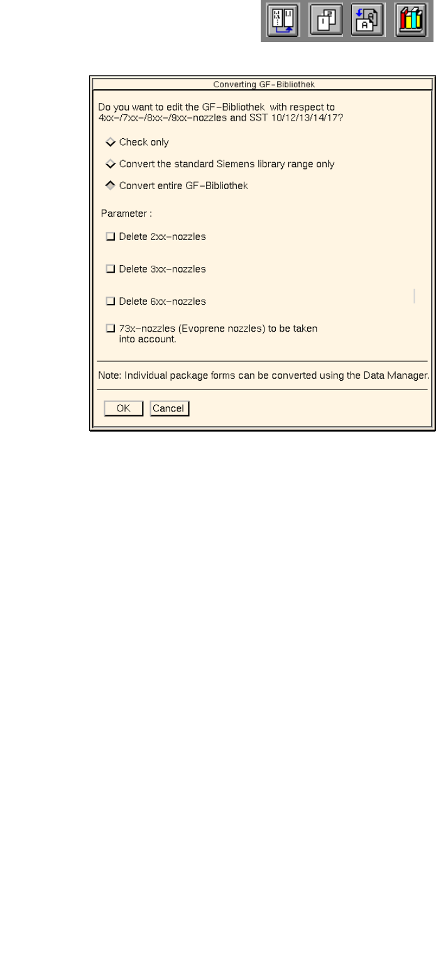This screenshot has height=980, width=436.
Task: Click the 'Check only' label text
Action: 144,142
